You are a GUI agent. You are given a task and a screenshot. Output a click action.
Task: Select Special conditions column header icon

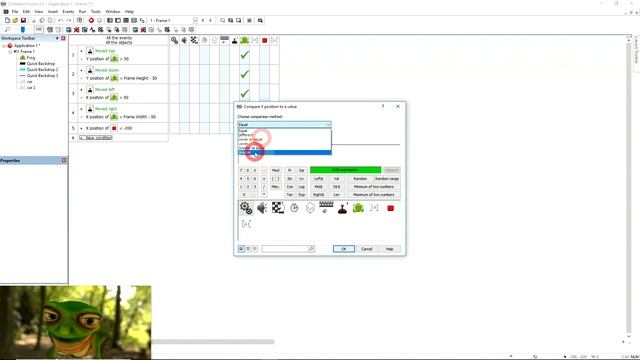(x=174, y=40)
